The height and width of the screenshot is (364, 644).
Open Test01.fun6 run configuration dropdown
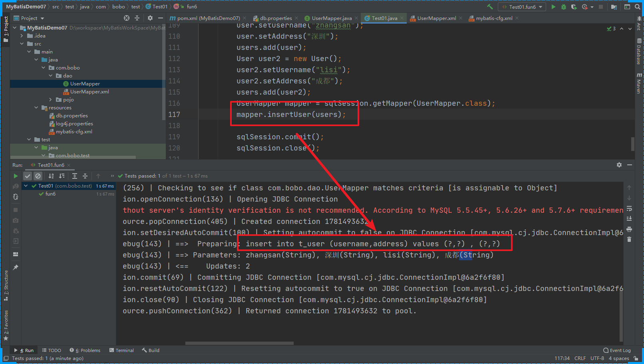coord(522,7)
